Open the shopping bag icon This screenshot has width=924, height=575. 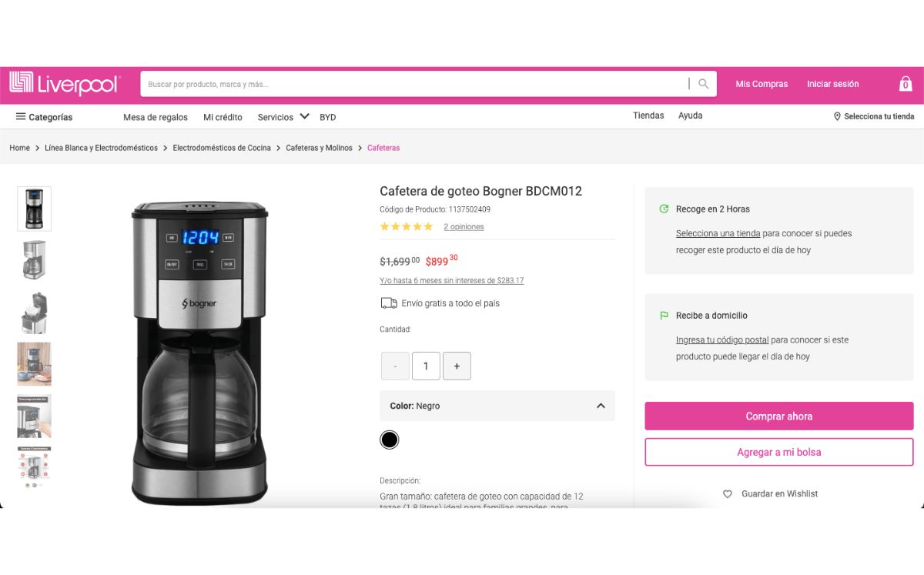coord(906,83)
